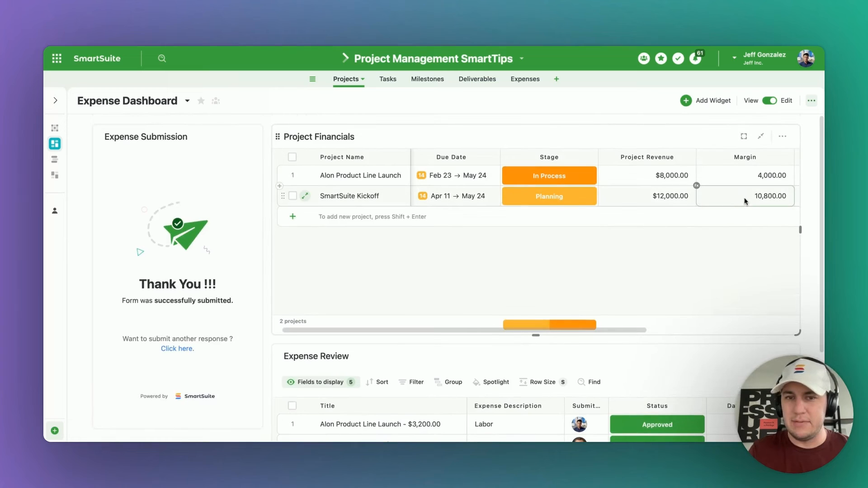
Task: Click the search magnifier icon in header
Action: pyautogui.click(x=162, y=58)
